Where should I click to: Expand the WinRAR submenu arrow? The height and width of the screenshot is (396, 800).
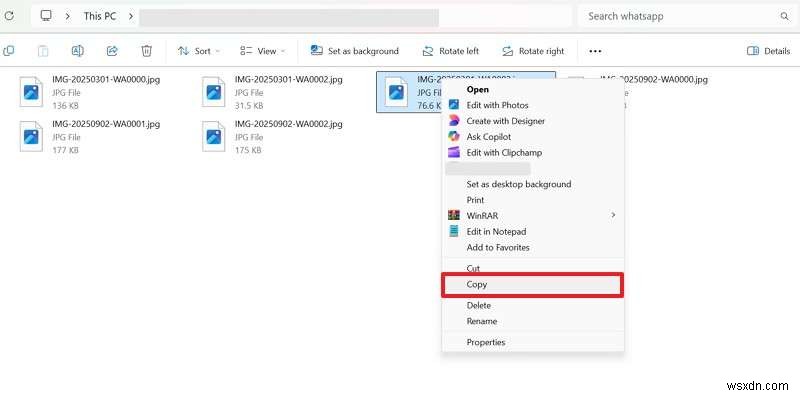point(613,215)
